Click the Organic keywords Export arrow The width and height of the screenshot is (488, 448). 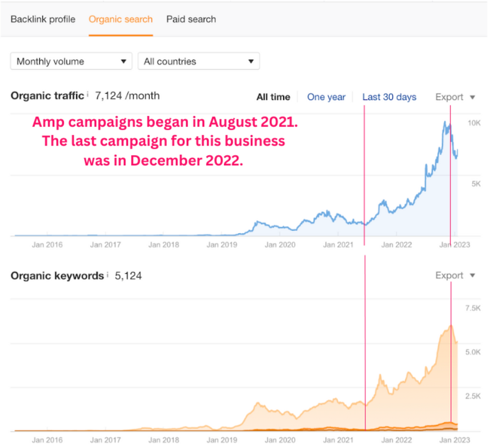[473, 275]
